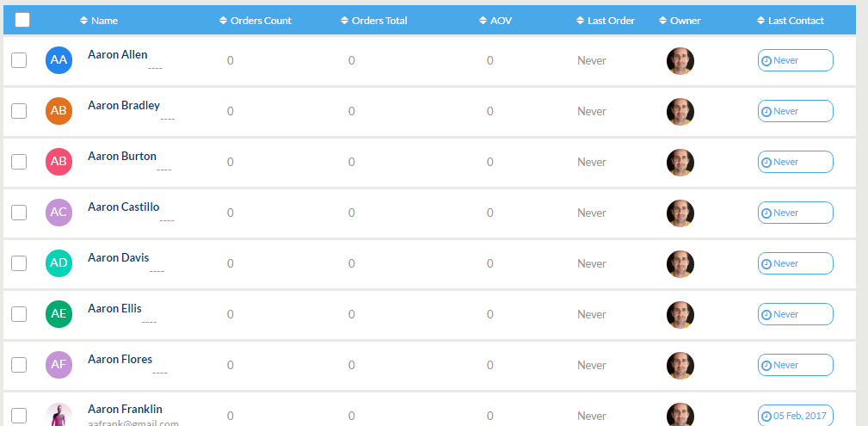Select Aaron Allen's row checkbox
868x426 pixels.
point(19,60)
